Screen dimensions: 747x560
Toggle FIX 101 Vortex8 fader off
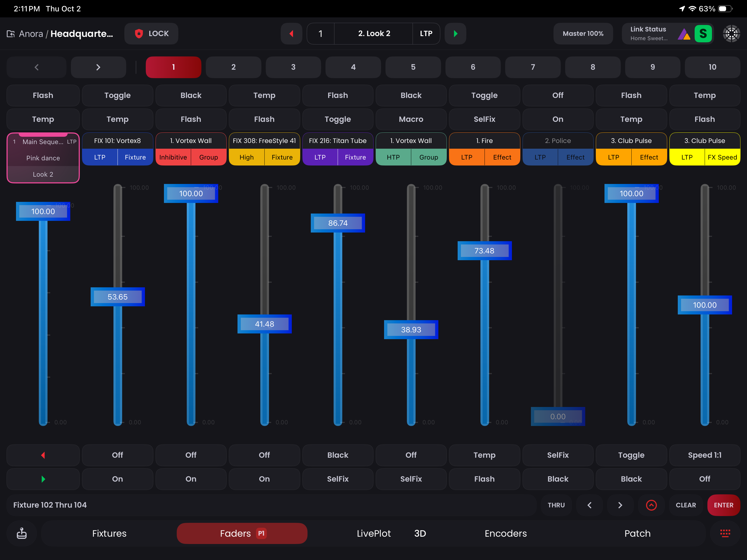[x=118, y=455]
